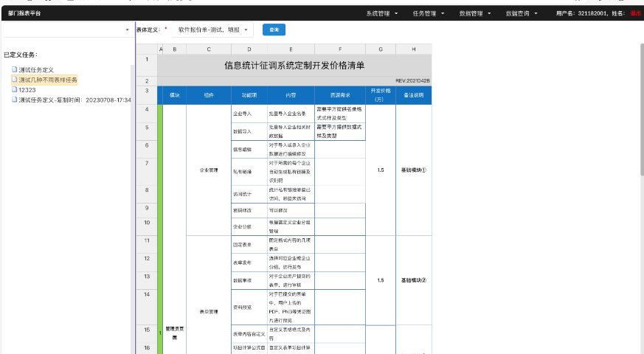Click the file icon beside 测试任务定义-复制时间
Viewport: 644px width, 354px height.
tap(14, 100)
